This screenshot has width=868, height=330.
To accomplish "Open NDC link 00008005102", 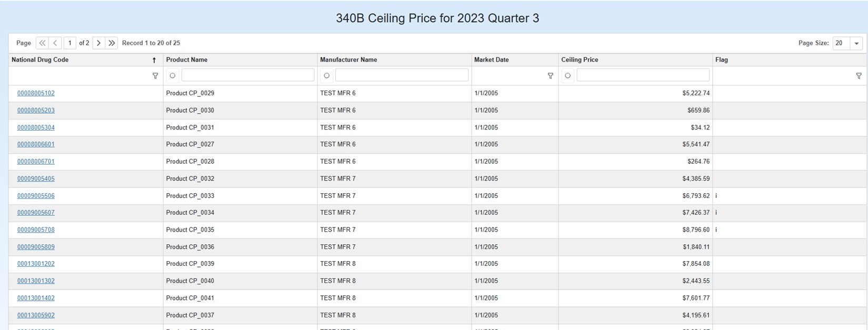I will tap(36, 93).
